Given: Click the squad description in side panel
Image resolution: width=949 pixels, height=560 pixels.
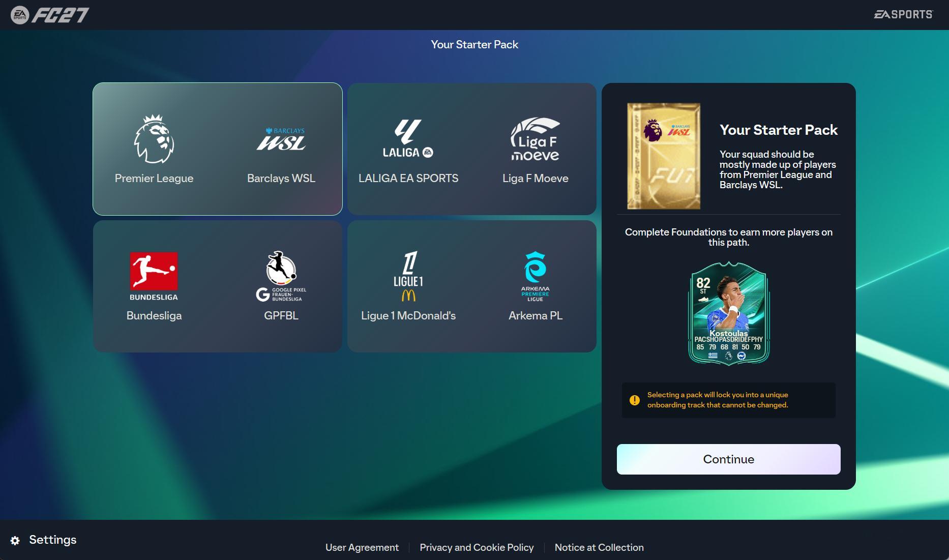Looking at the screenshot, I should click(778, 169).
